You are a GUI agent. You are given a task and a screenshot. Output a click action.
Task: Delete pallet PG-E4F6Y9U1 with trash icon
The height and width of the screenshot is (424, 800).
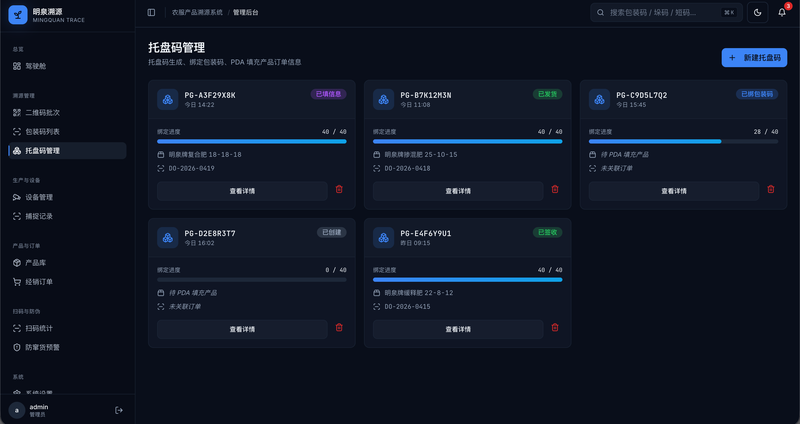coord(555,328)
